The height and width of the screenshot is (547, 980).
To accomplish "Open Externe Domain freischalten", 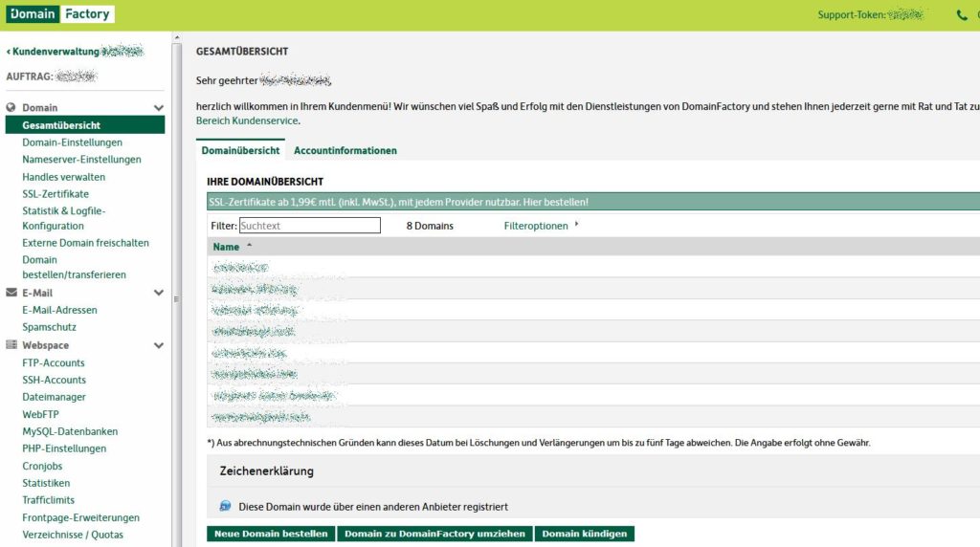I will pyautogui.click(x=85, y=243).
